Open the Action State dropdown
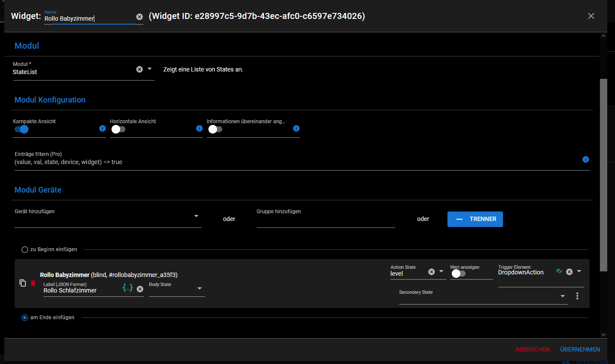The height and width of the screenshot is (364, 615). pos(441,271)
